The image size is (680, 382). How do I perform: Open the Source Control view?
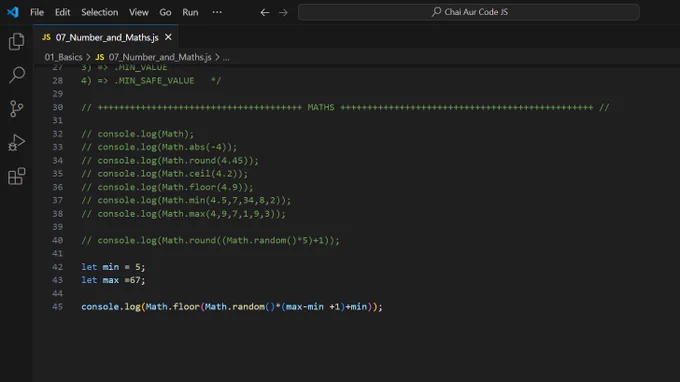[x=16, y=108]
